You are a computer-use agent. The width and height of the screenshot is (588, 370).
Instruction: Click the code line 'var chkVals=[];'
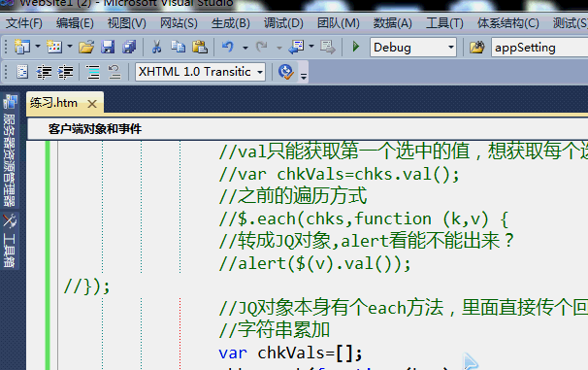(291, 353)
